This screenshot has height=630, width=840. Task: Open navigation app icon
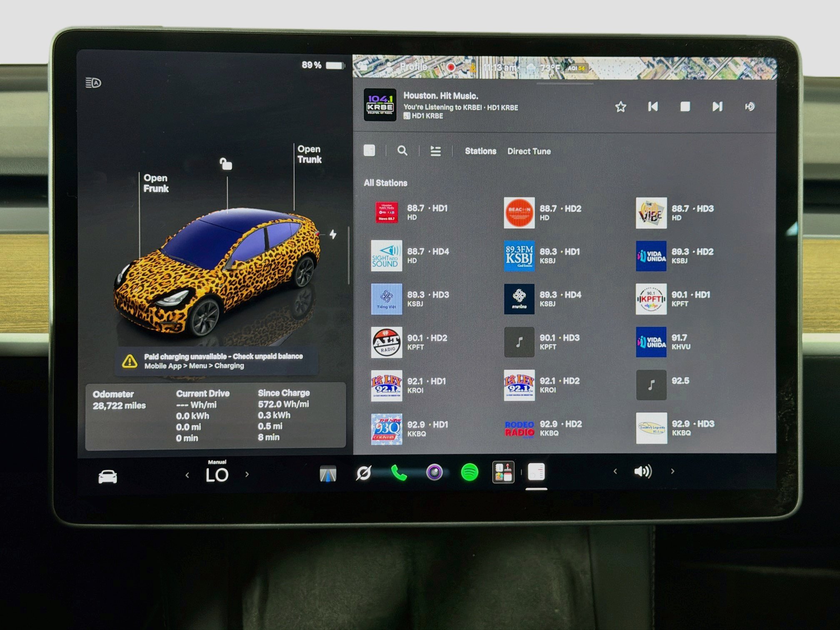tap(328, 474)
